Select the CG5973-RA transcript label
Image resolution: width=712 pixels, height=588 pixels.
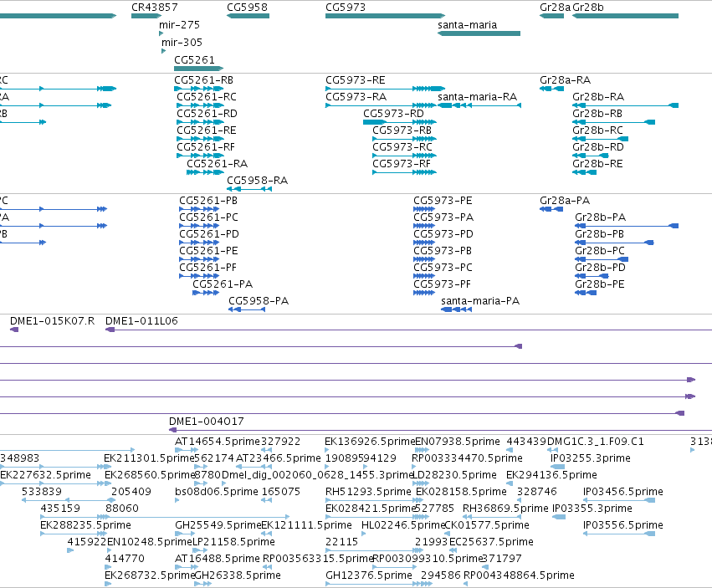pyautogui.click(x=356, y=97)
